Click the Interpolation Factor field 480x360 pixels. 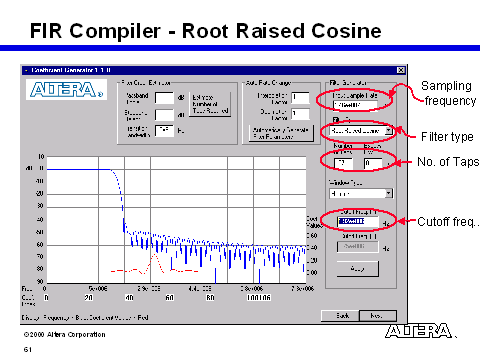(300, 98)
